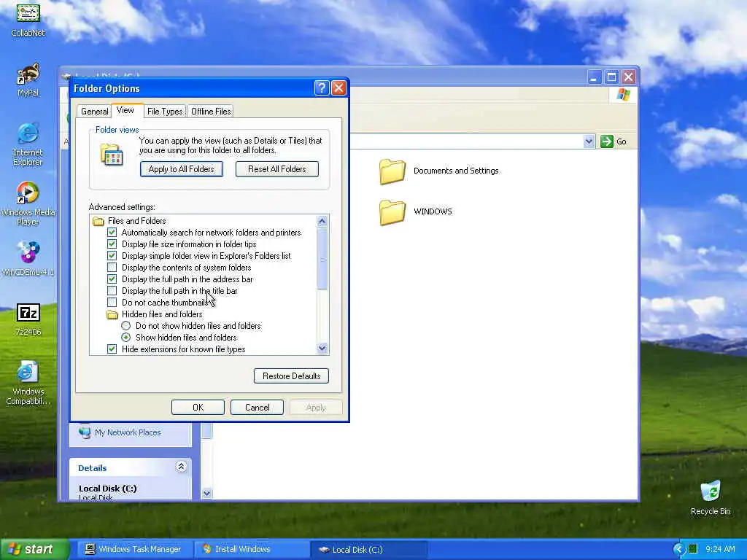Image resolution: width=747 pixels, height=560 pixels.
Task: Select Show hidden files and folders radio
Action: tap(125, 338)
